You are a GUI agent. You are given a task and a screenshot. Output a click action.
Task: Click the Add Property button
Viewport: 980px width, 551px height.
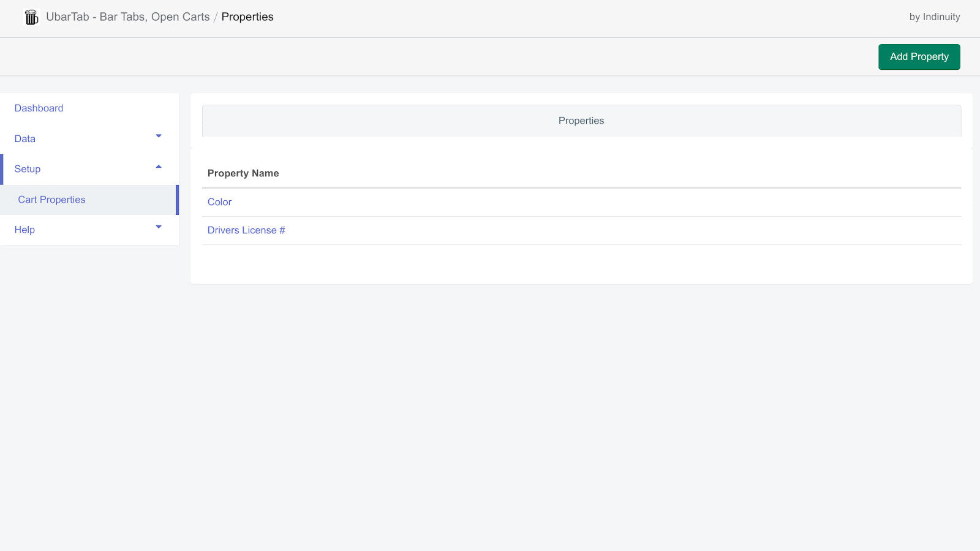point(919,56)
